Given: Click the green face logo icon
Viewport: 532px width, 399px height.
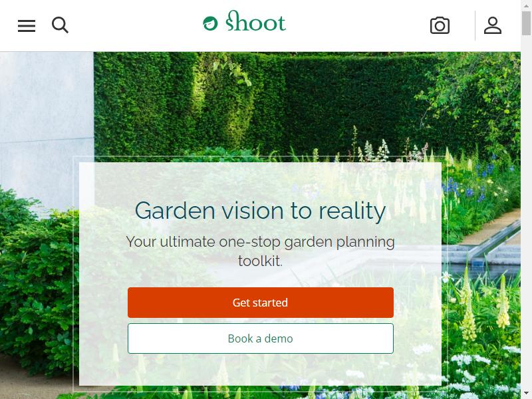Looking at the screenshot, I should [210, 23].
